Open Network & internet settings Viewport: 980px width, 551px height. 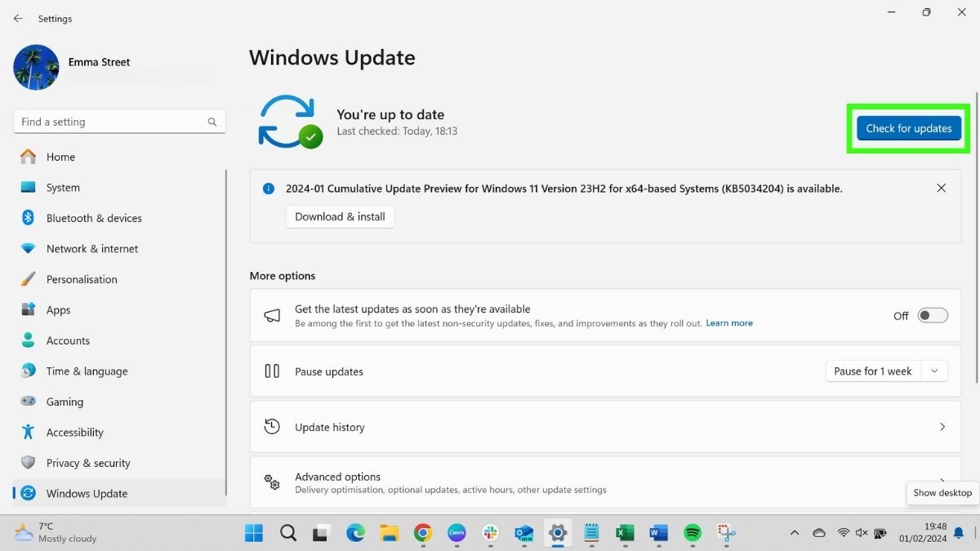coord(91,248)
